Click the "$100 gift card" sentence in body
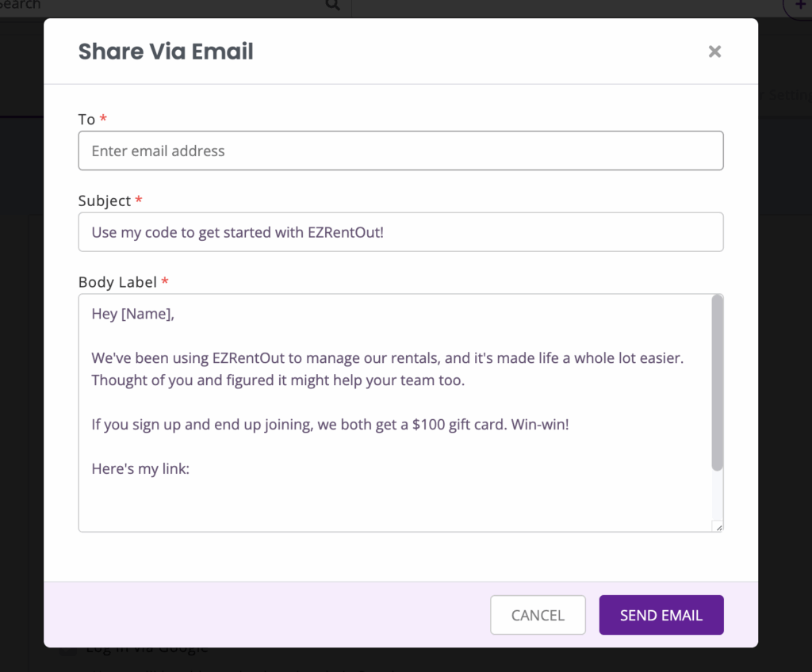812x672 pixels. (330, 424)
